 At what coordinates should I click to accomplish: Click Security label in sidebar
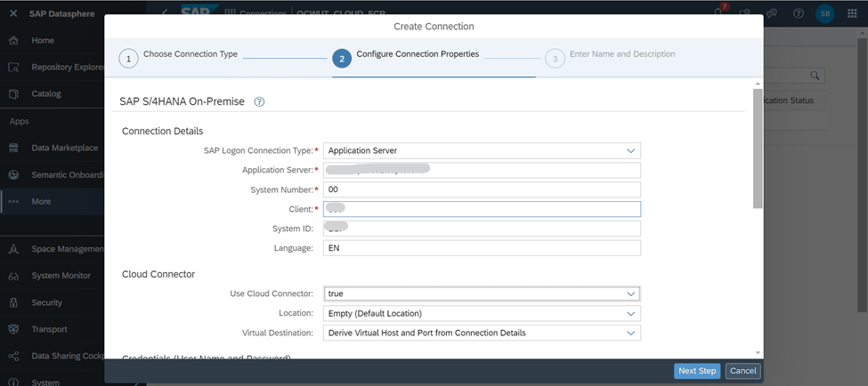coord(46,302)
